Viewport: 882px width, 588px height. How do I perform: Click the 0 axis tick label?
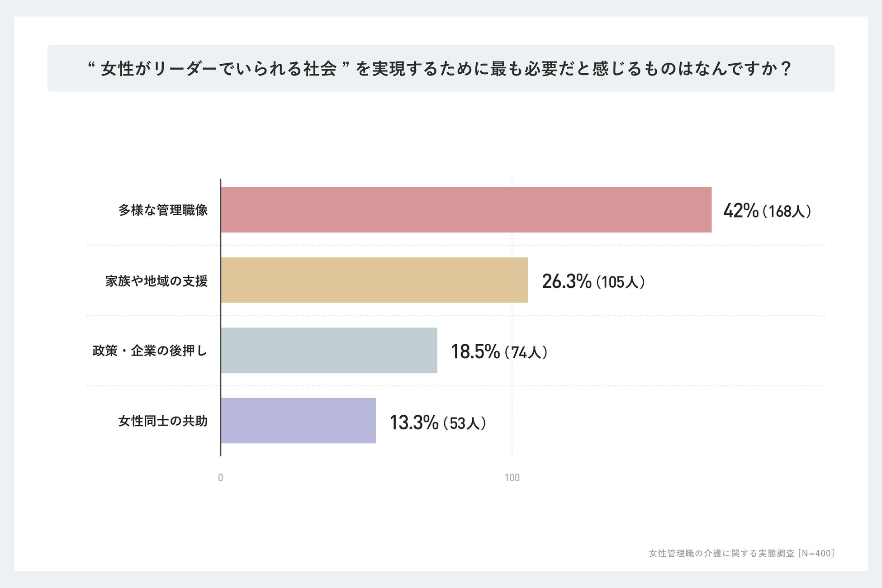click(x=220, y=478)
